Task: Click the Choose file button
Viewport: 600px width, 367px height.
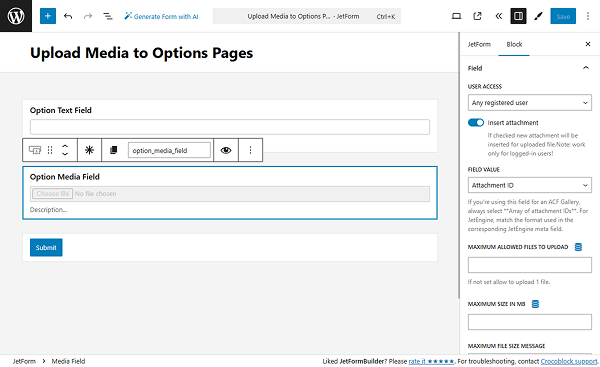Action: click(x=52, y=194)
